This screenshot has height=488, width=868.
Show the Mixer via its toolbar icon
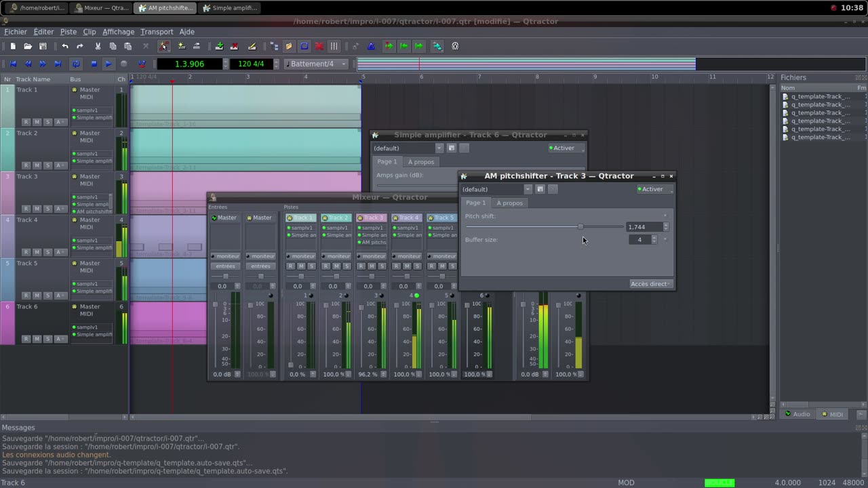pos(334,46)
